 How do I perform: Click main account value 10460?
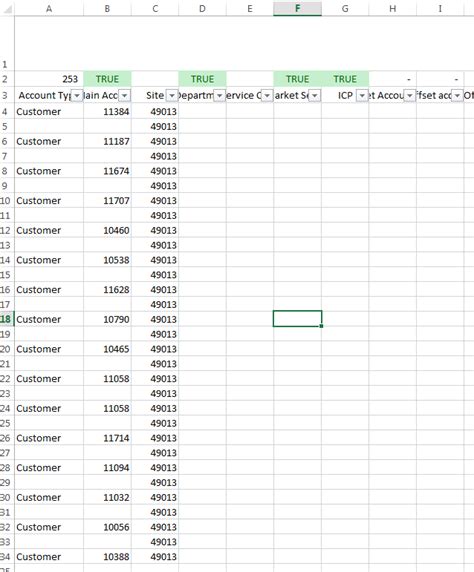[x=116, y=231]
